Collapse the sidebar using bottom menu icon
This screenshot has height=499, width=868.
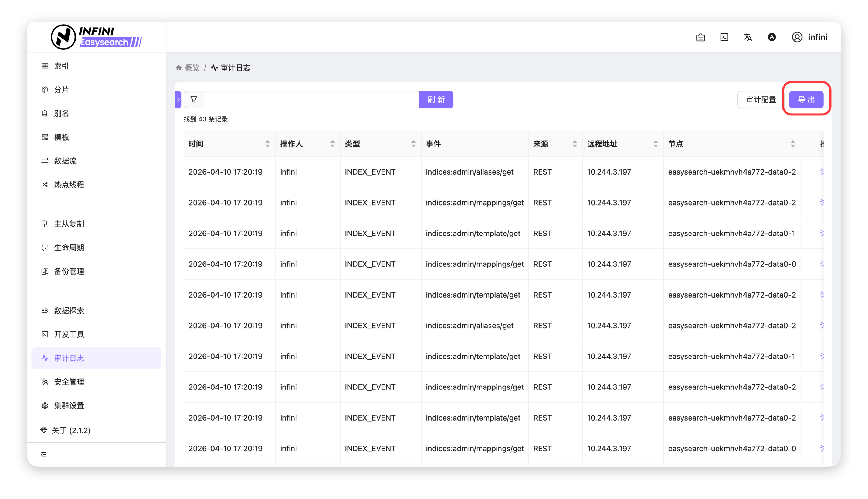tap(44, 454)
